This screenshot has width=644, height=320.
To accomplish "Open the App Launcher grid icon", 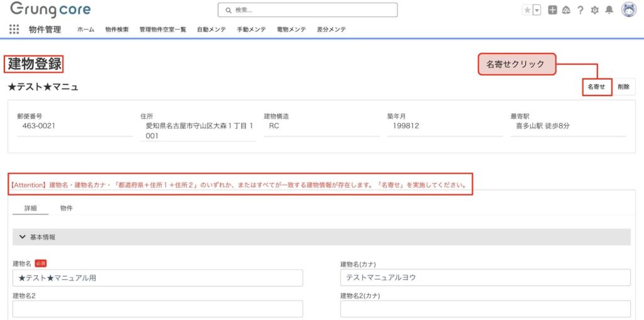I will [14, 29].
